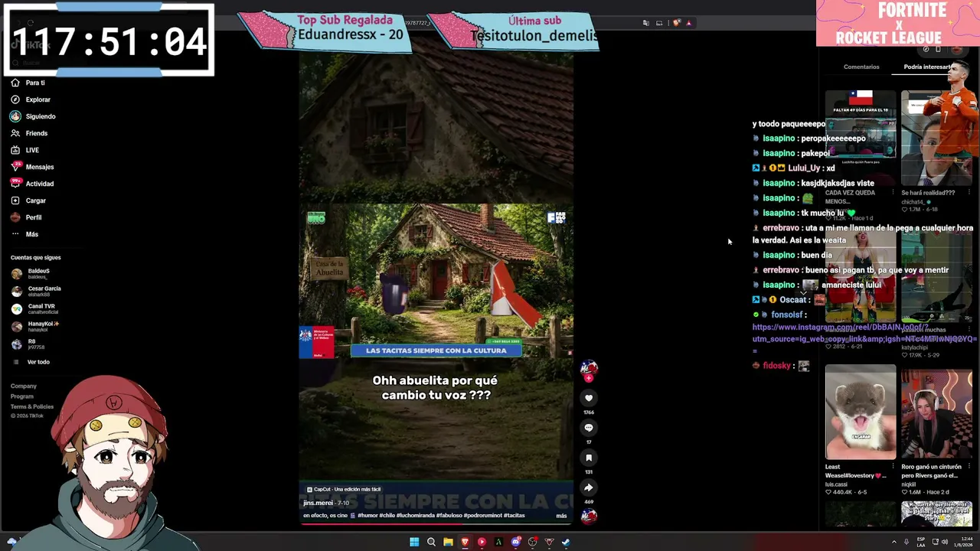Share the video with the arrow icon
The height and width of the screenshot is (551, 980).
(589, 487)
